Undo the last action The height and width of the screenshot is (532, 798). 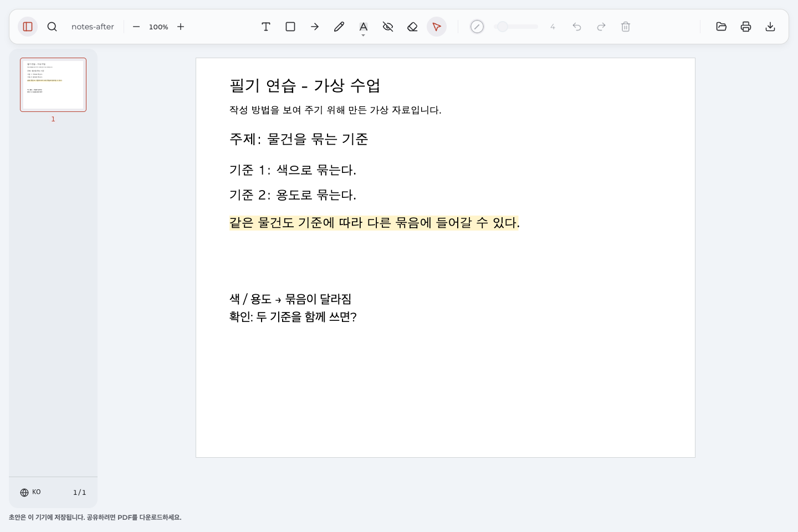577,27
